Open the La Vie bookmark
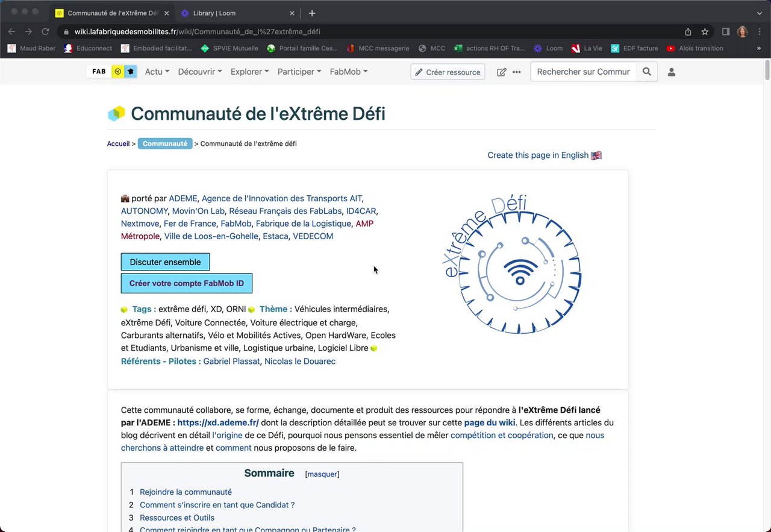The width and height of the screenshot is (771, 532). coord(586,48)
